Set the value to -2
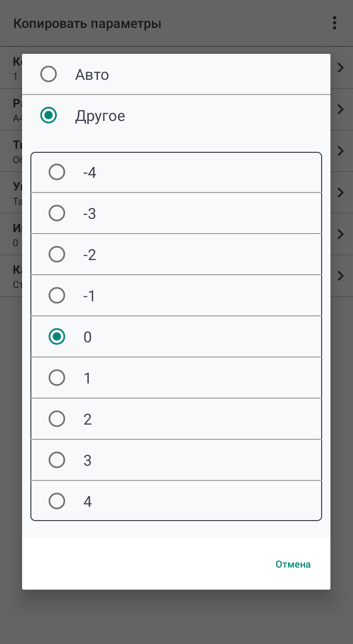The image size is (353, 644). tap(57, 255)
